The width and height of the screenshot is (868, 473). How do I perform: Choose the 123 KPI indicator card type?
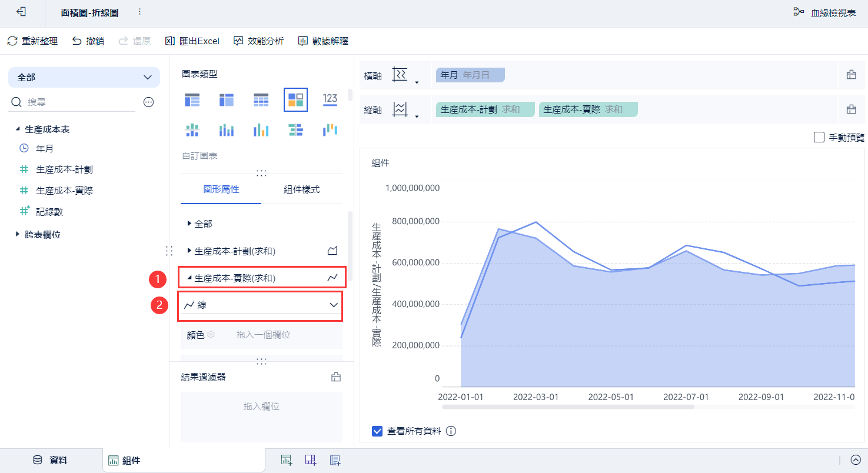(x=330, y=100)
